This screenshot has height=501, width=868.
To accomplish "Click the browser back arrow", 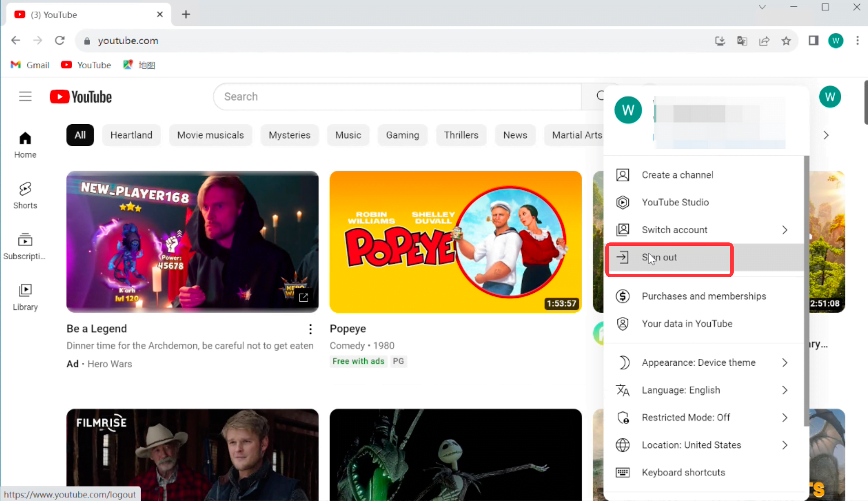I will pos(16,40).
